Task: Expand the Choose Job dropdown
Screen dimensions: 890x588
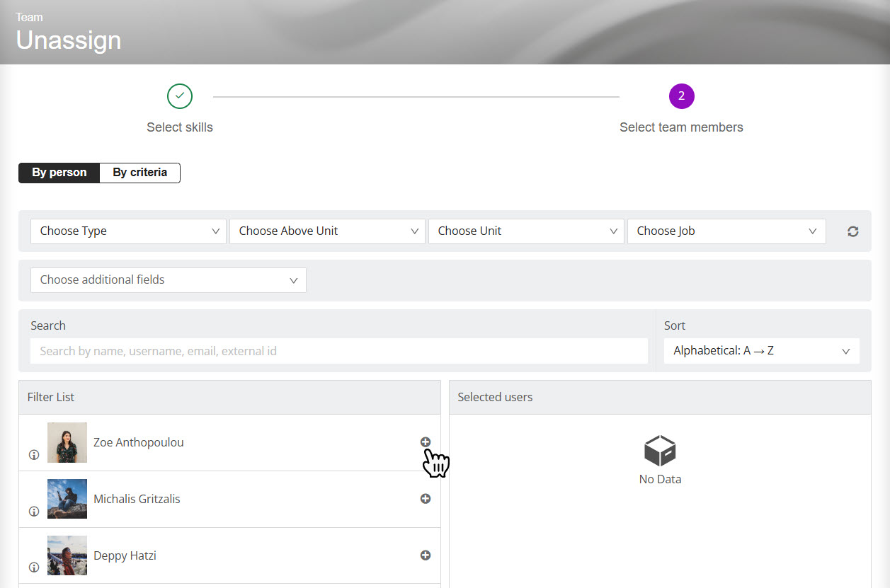Action: [726, 231]
